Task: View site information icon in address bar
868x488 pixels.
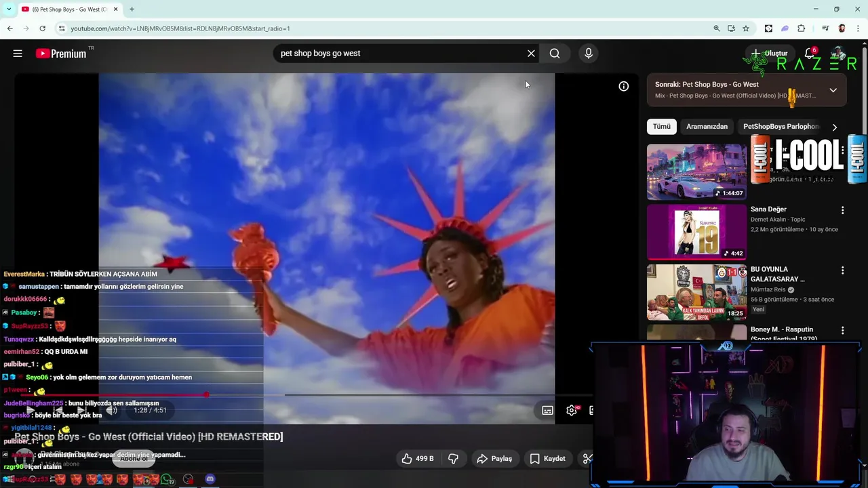Action: pyautogui.click(x=61, y=28)
